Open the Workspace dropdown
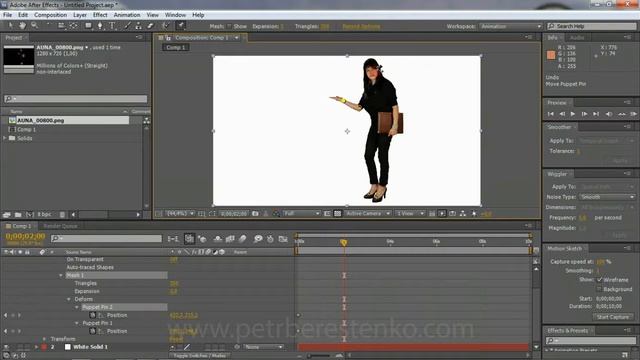 click(x=510, y=26)
